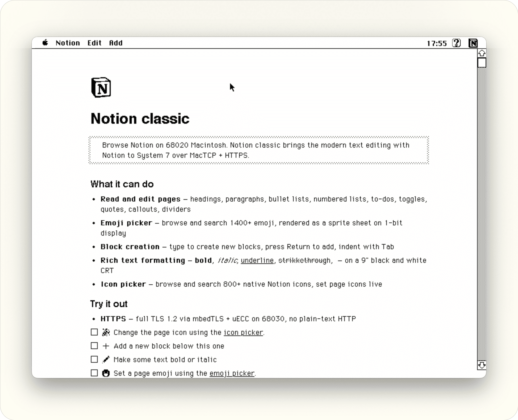
Task: Click the plus icon beside add block task
Action: coord(106,346)
